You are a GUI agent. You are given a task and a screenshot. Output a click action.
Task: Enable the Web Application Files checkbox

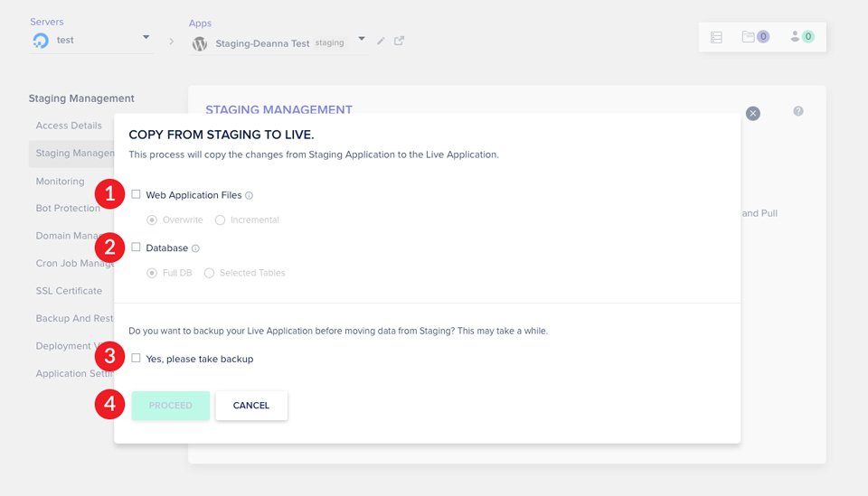click(x=136, y=194)
